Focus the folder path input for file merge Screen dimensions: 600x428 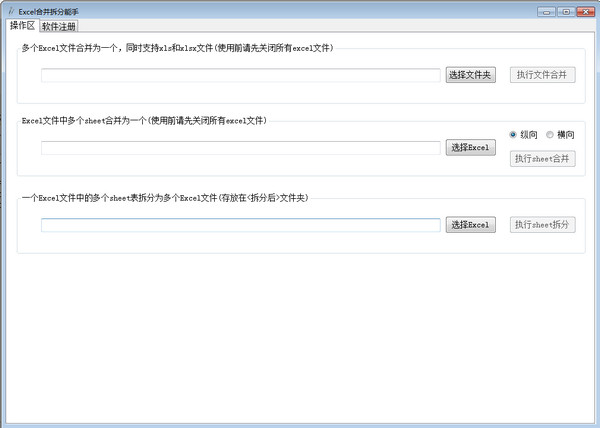click(x=241, y=75)
